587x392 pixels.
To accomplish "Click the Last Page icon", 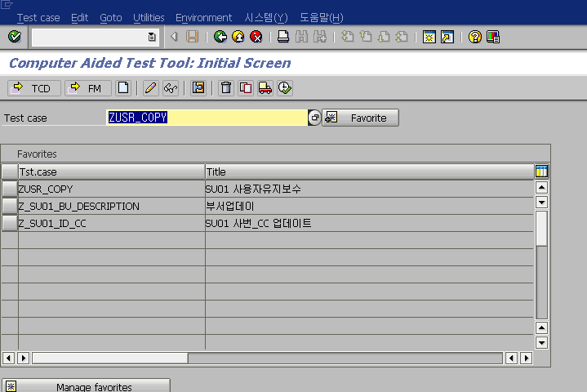I will [402, 37].
